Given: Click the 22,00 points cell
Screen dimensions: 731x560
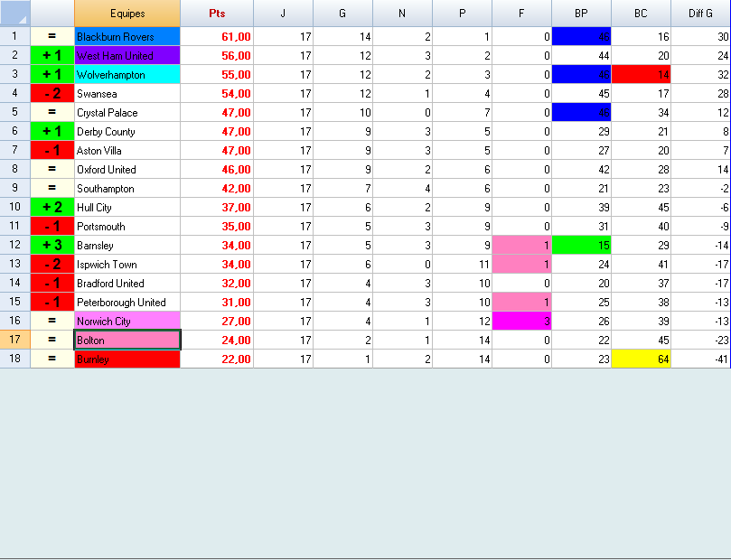Looking at the screenshot, I should pyautogui.click(x=217, y=359).
